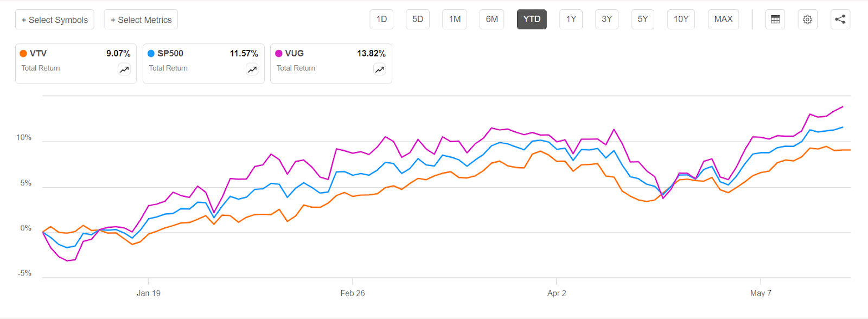The image size is (868, 319).
Task: Select the 1D time range
Action: click(381, 19)
